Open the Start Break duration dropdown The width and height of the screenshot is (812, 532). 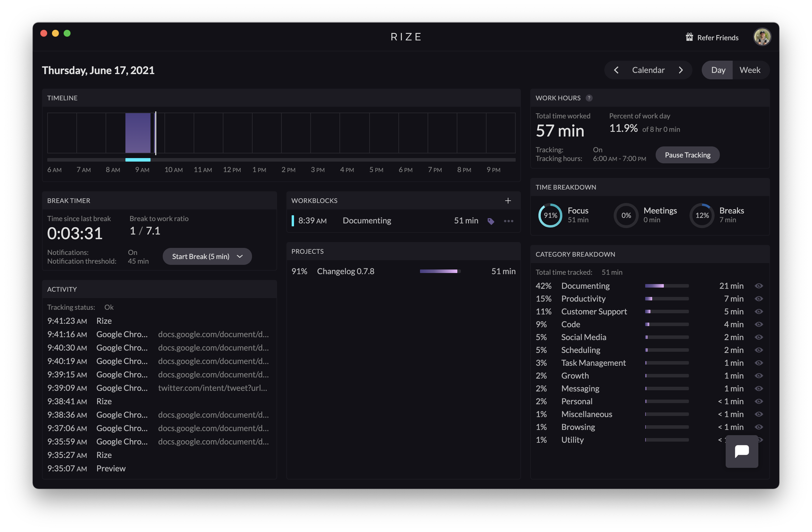click(x=239, y=256)
